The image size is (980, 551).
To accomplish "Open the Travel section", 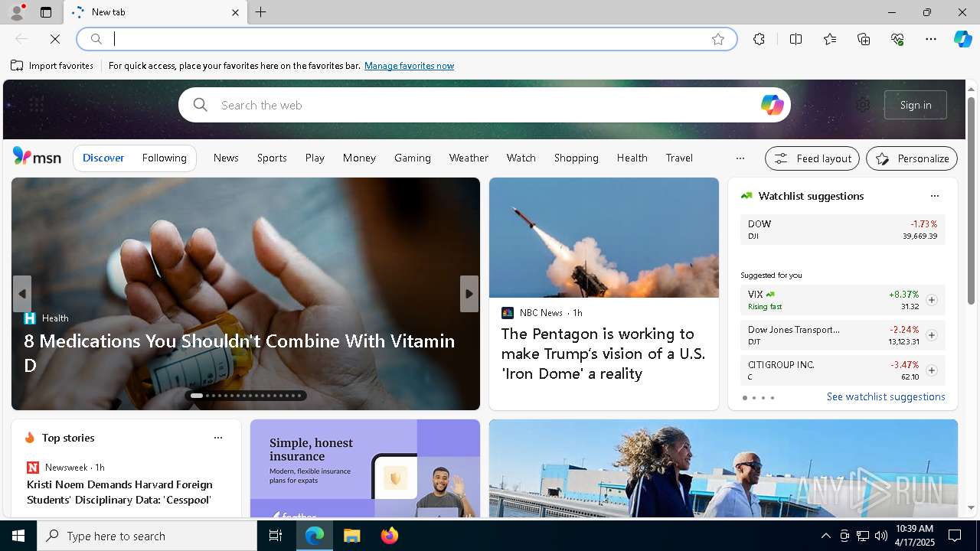I will [679, 158].
